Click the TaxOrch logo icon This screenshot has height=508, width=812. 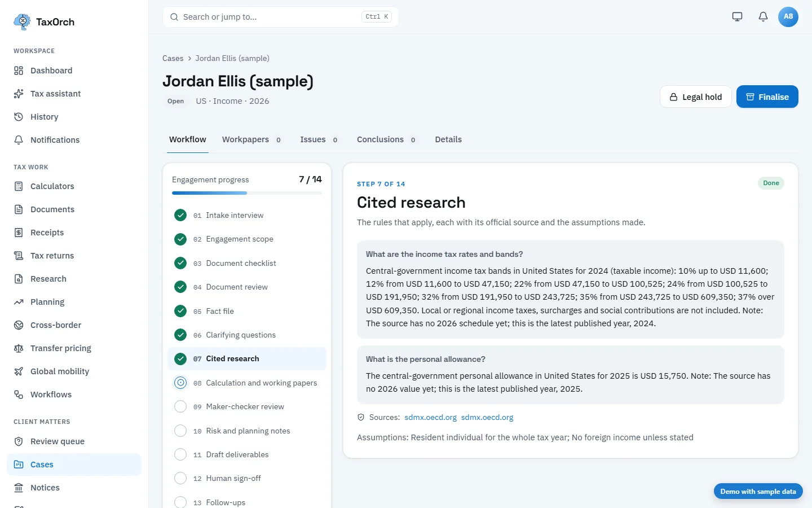22,22
